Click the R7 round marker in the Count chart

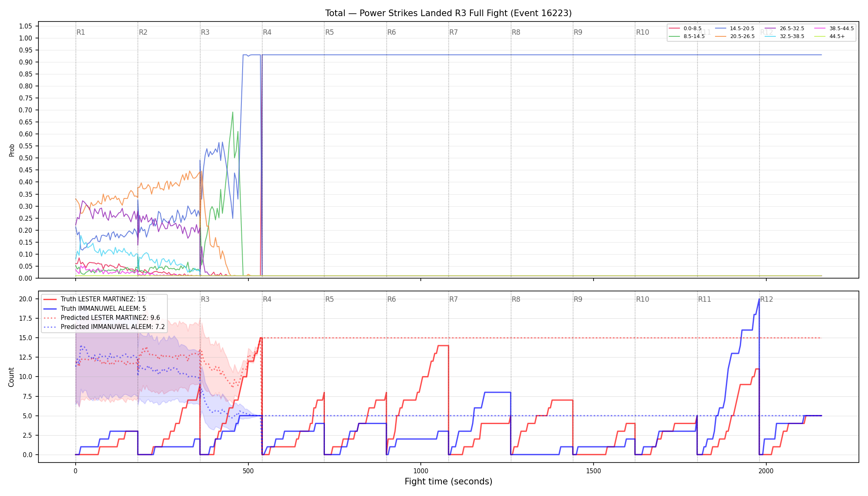click(x=454, y=299)
